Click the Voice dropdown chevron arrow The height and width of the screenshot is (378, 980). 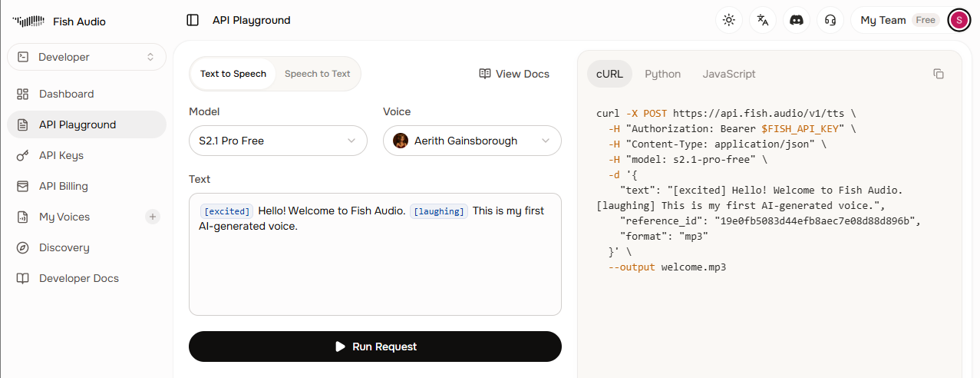pyautogui.click(x=546, y=141)
